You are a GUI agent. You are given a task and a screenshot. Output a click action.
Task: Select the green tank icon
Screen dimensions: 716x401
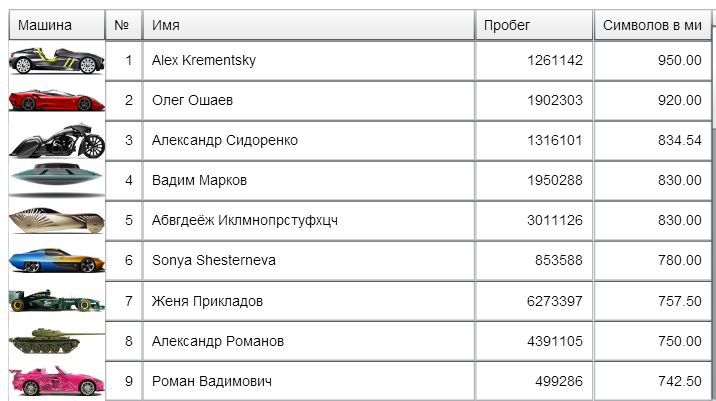pyautogui.click(x=57, y=341)
